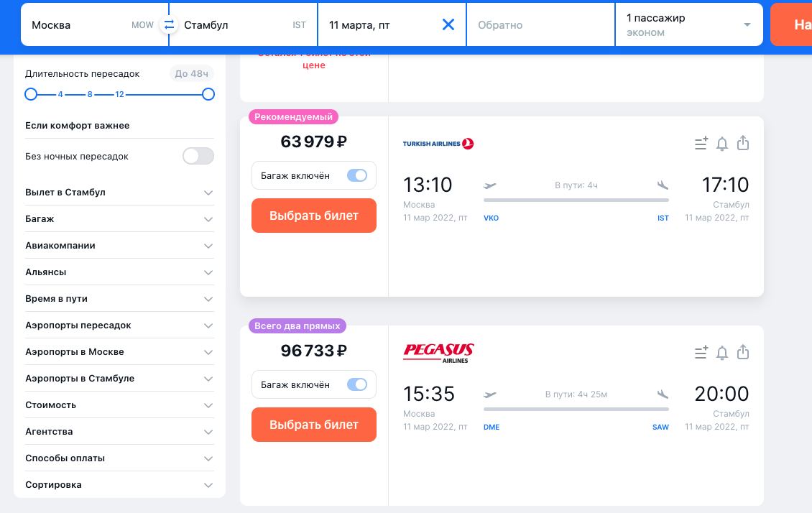Screen dimensions: 812x513
Task: Click the Turkish Airlines logo
Action: point(438,144)
